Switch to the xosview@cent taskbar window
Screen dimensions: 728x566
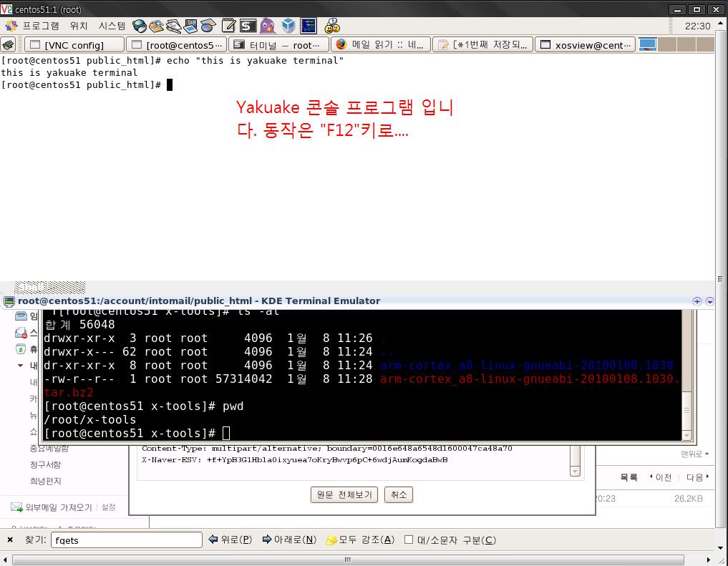586,45
